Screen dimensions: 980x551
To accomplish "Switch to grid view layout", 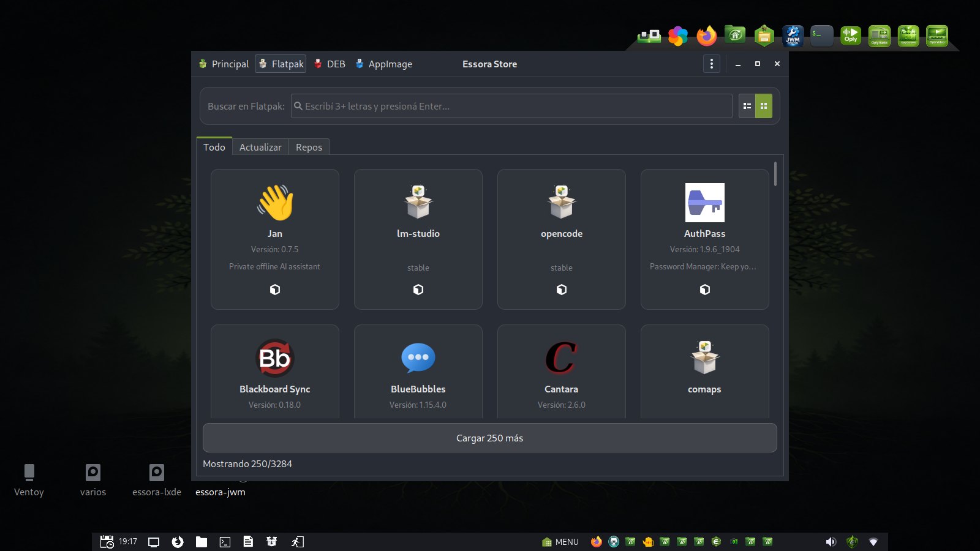I will pyautogui.click(x=764, y=106).
